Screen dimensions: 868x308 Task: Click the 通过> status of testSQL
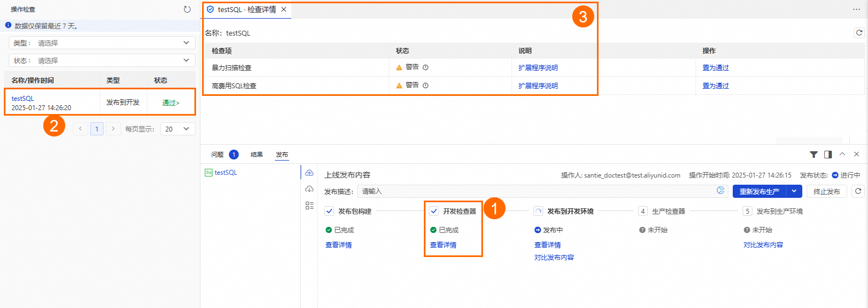170,103
